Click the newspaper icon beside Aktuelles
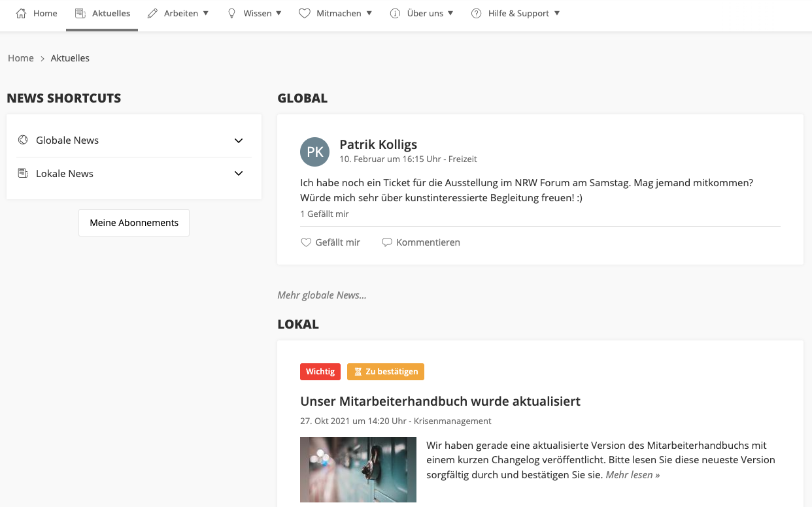Image resolution: width=812 pixels, height=507 pixels. point(80,13)
